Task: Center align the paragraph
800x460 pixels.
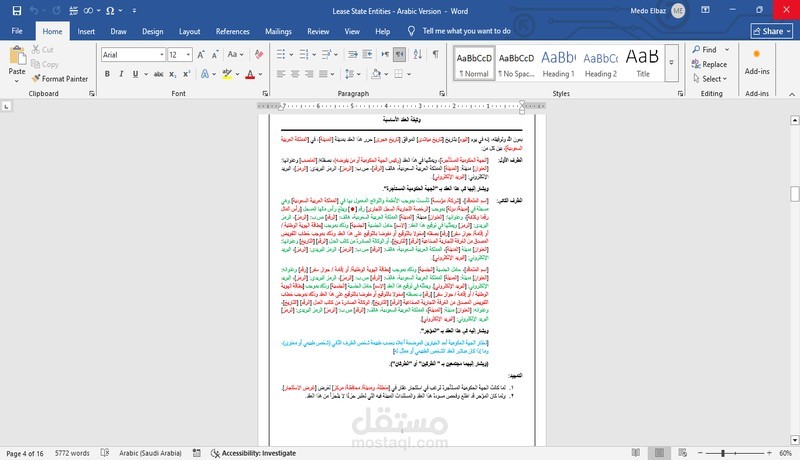Action: (x=295, y=74)
